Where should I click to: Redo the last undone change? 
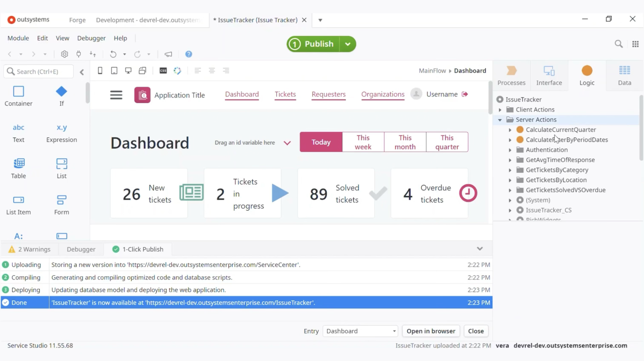(138, 54)
